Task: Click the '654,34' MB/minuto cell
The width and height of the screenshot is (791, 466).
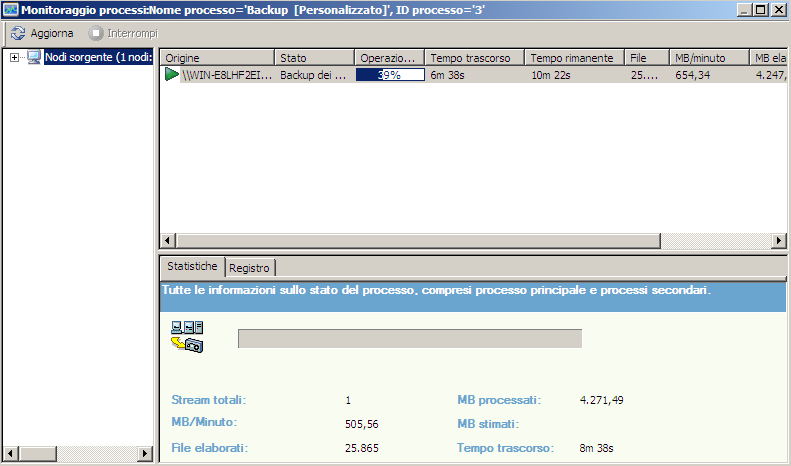Action: click(693, 75)
